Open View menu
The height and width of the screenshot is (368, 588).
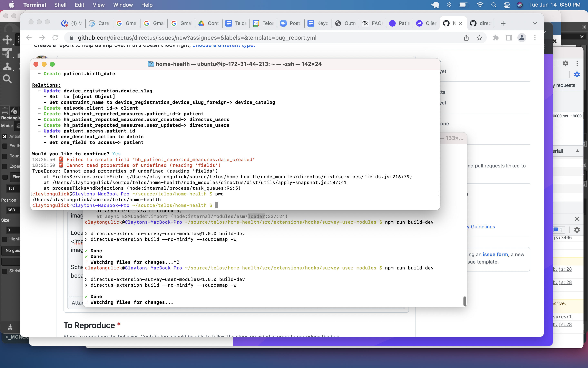click(99, 5)
